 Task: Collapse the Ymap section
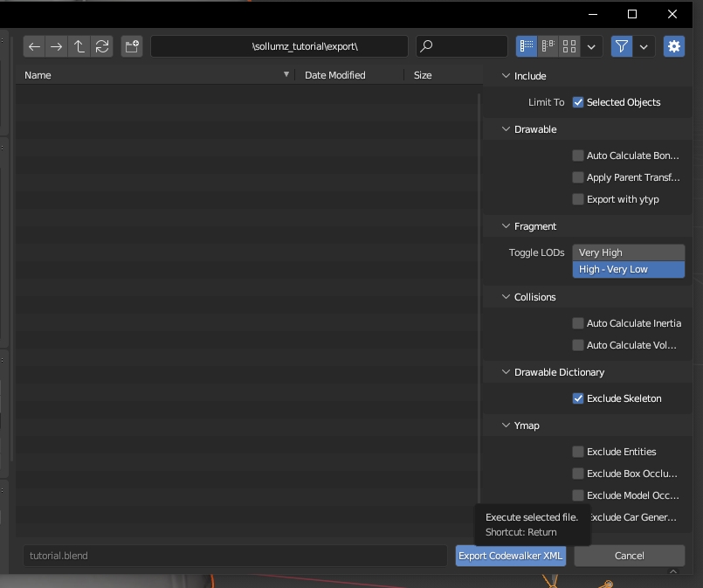(506, 425)
